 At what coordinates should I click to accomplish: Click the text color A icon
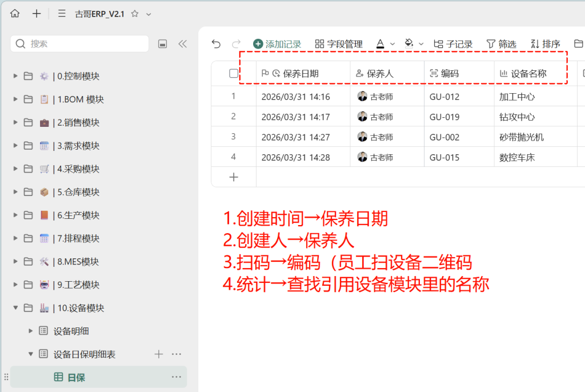tap(380, 44)
